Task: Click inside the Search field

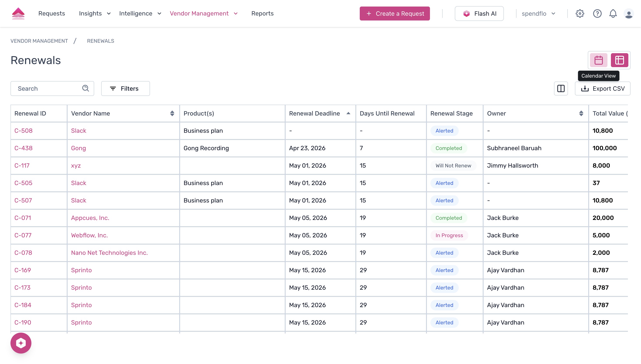Action: pyautogui.click(x=45, y=88)
